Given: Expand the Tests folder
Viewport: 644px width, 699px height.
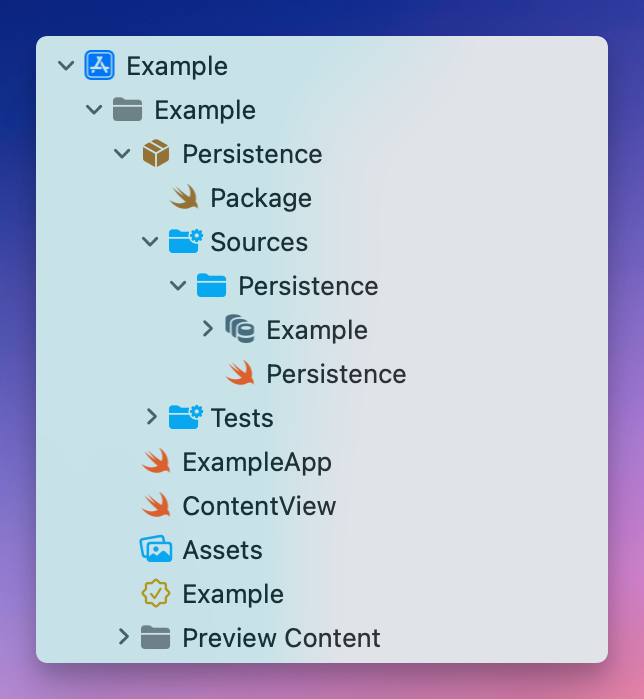Looking at the screenshot, I should (x=151, y=418).
